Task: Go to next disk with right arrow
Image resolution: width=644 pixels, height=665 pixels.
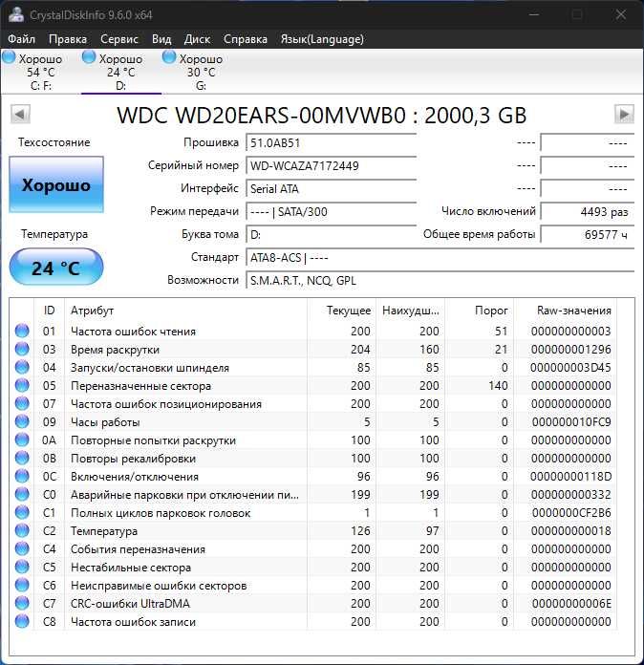Action: point(624,114)
